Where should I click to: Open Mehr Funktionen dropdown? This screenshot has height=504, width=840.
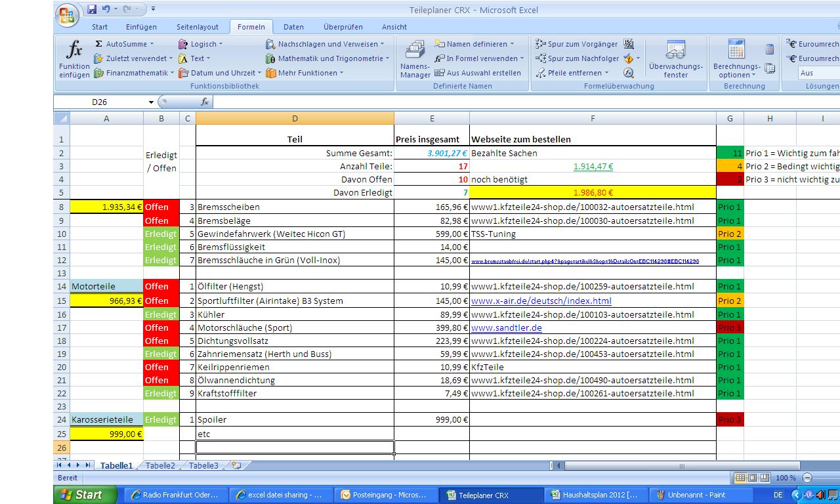pyautogui.click(x=304, y=73)
